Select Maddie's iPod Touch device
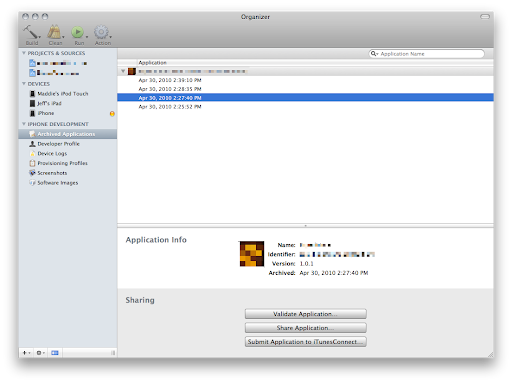The height and width of the screenshot is (383, 512). [68, 94]
